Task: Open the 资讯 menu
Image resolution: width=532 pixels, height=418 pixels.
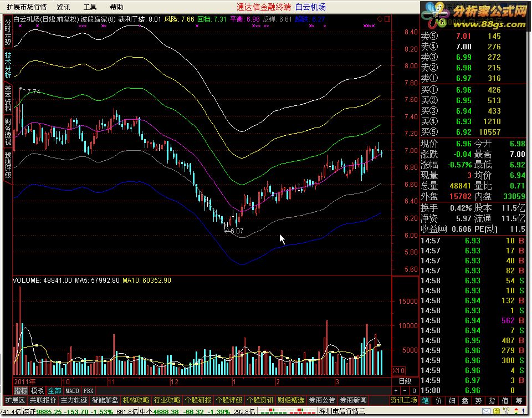Action: click(x=63, y=7)
